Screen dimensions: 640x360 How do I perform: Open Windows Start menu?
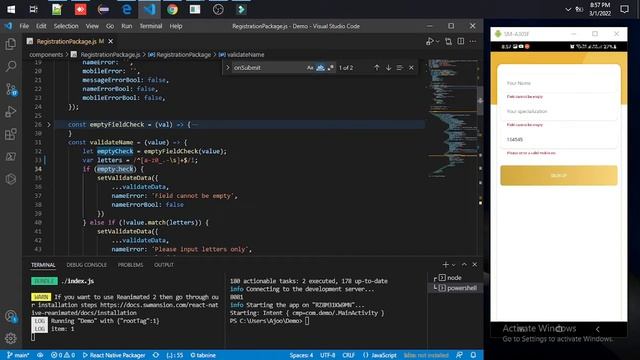[x=11, y=9]
